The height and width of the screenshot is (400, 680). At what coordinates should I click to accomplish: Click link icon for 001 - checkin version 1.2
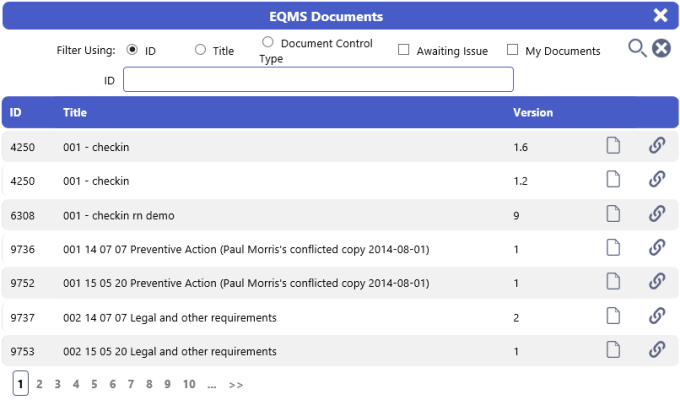coord(657,179)
